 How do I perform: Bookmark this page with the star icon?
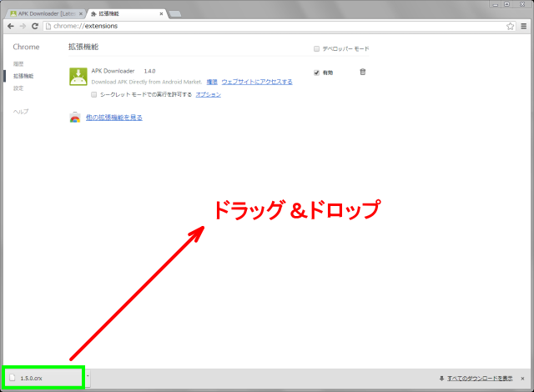click(510, 26)
